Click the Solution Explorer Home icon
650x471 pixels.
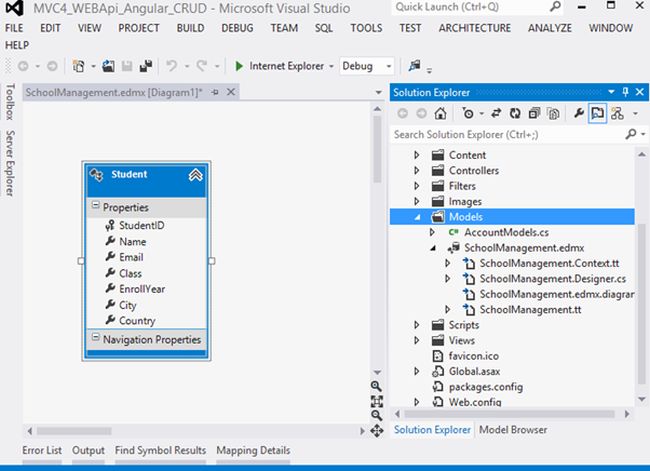coord(440,113)
